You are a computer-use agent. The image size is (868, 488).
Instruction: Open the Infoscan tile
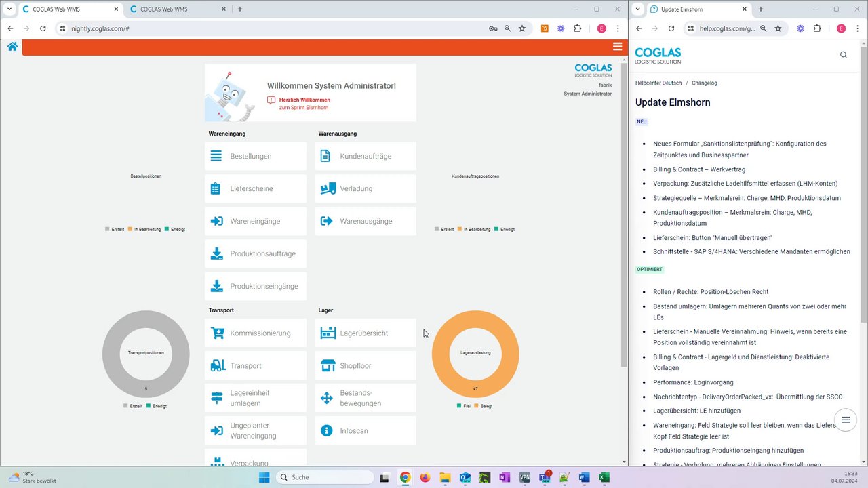[366, 430]
